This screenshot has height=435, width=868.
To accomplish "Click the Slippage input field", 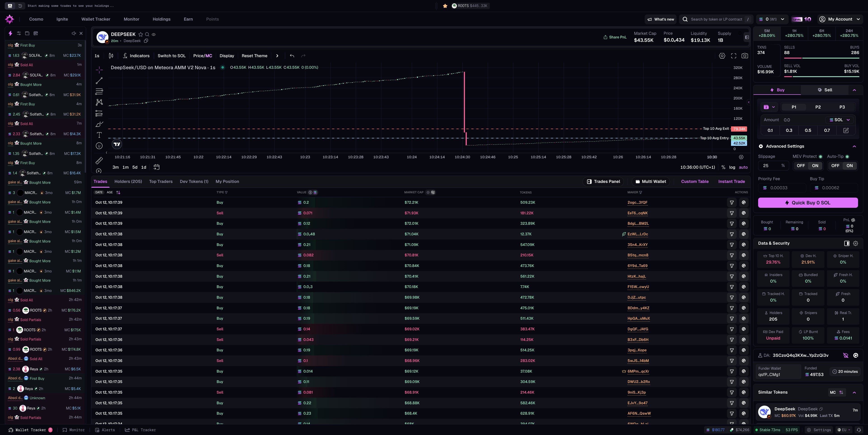I will pyautogui.click(x=774, y=166).
